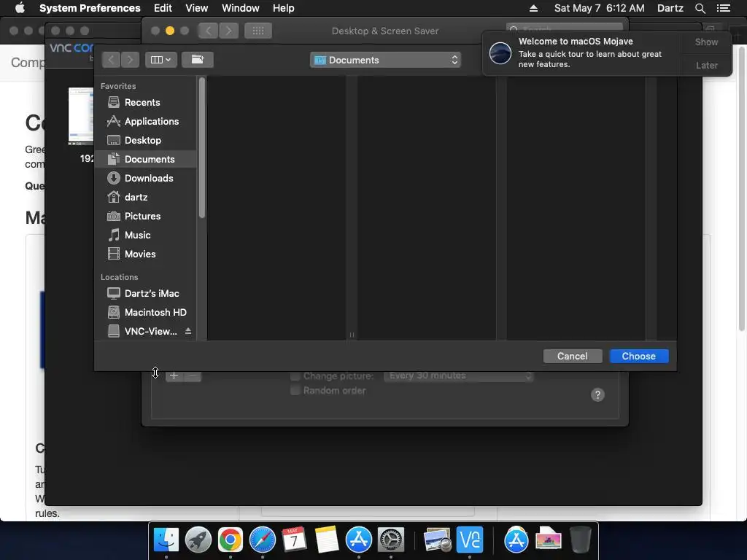Viewport: 747px width, 560px height.
Task: Create a new folder in dialog
Action: (197, 60)
